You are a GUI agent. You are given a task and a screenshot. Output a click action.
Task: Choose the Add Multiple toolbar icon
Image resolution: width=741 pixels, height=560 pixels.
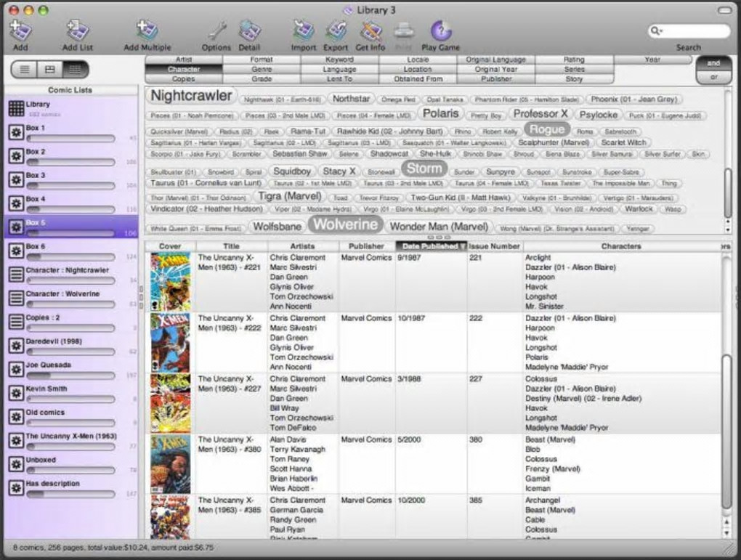[x=147, y=31]
